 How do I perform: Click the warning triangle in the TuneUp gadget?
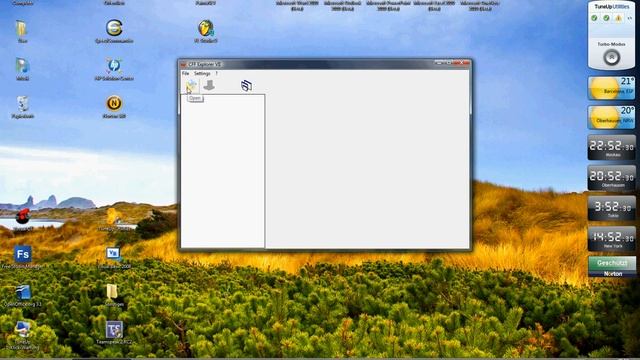(x=618, y=18)
